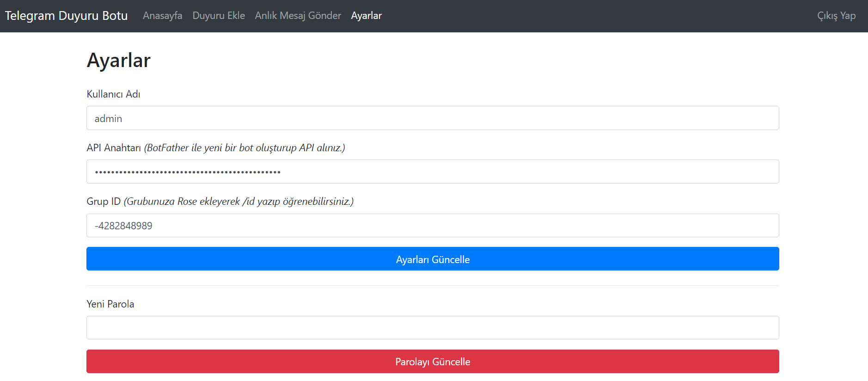
Task: Click the italic Rose /id hint text
Action: coord(238,202)
